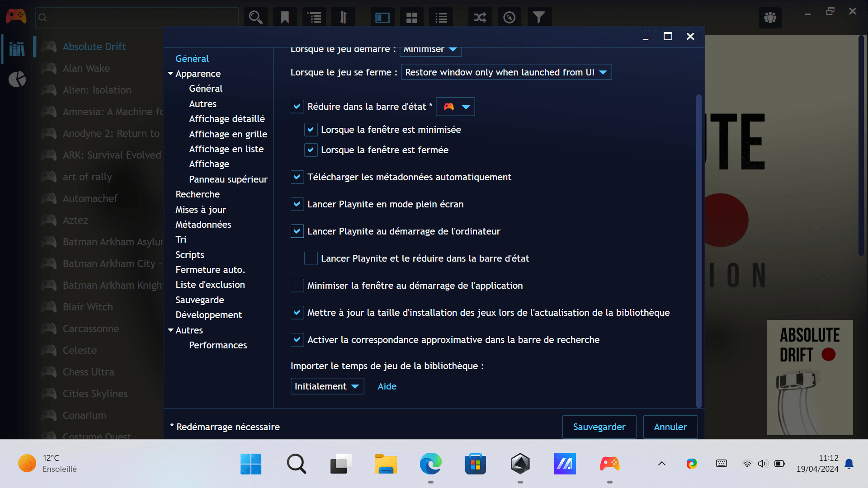The image size is (868, 488).
Task: Open Lorsque le jeu se ferme dropdown
Action: [x=506, y=72]
